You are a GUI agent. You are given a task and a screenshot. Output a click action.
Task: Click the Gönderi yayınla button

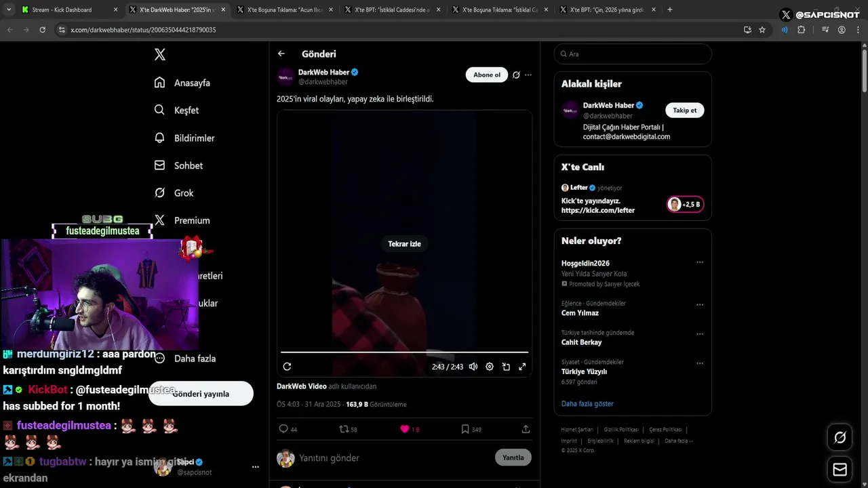point(201,394)
